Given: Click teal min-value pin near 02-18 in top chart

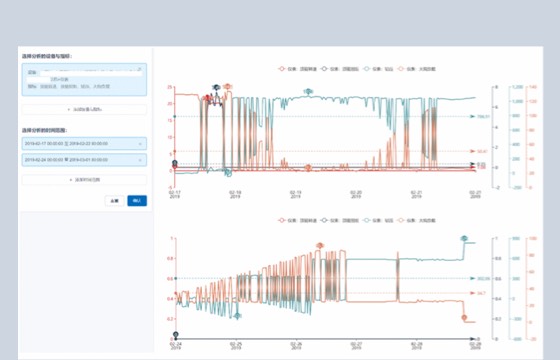Looking at the screenshot, I should (228, 173).
